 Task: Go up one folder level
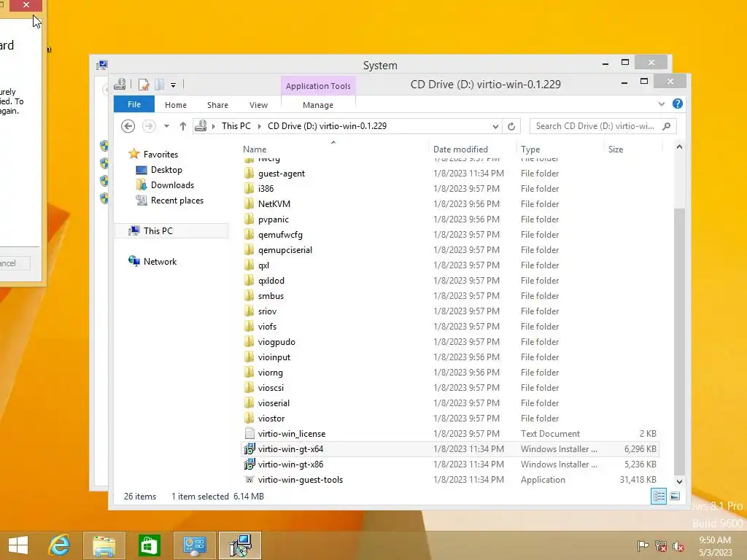point(183,126)
